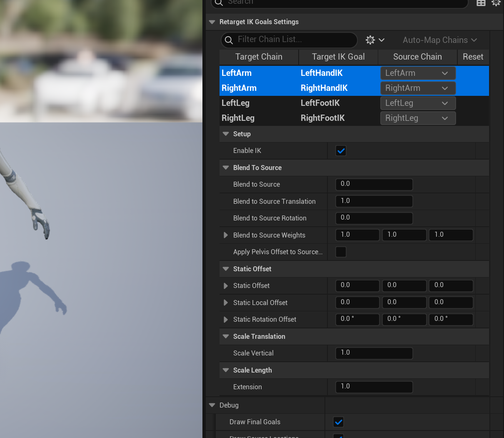The height and width of the screenshot is (438, 504).
Task: Open the LeftArm source chain dropdown
Action: (417, 73)
